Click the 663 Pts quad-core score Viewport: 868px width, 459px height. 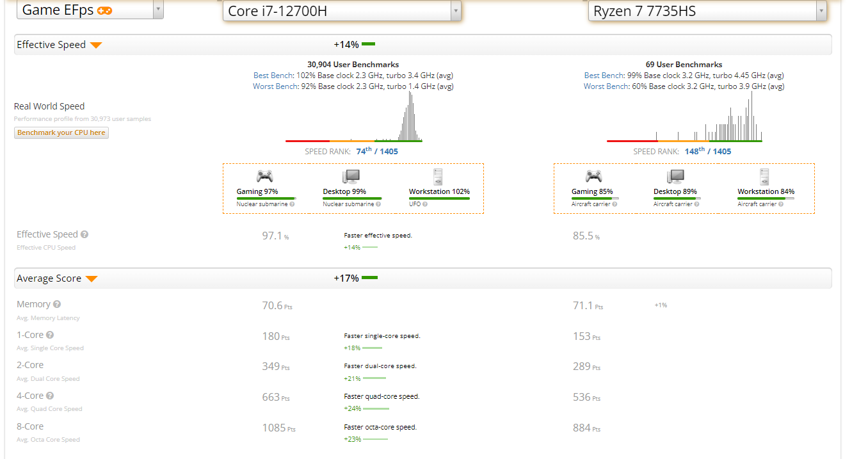276,398
